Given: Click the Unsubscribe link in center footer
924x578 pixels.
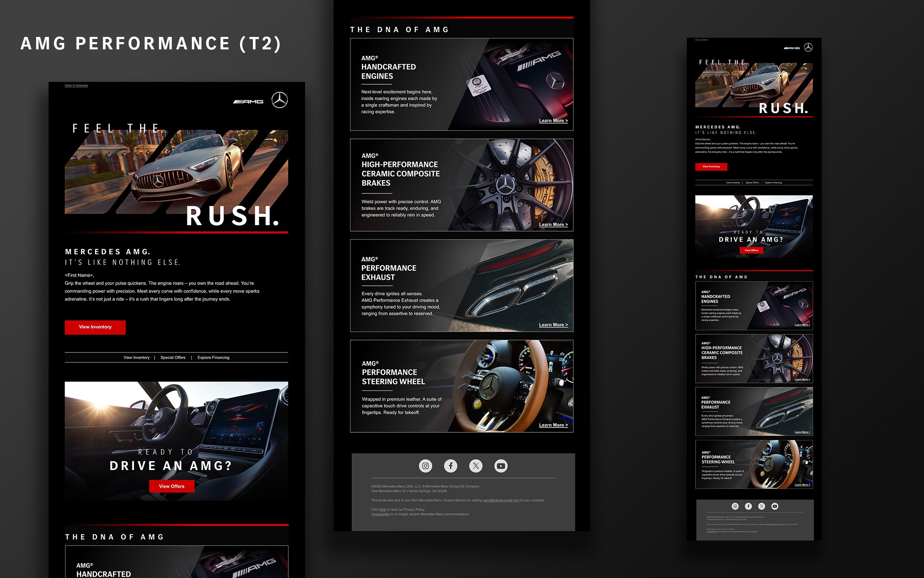Looking at the screenshot, I should [380, 514].
